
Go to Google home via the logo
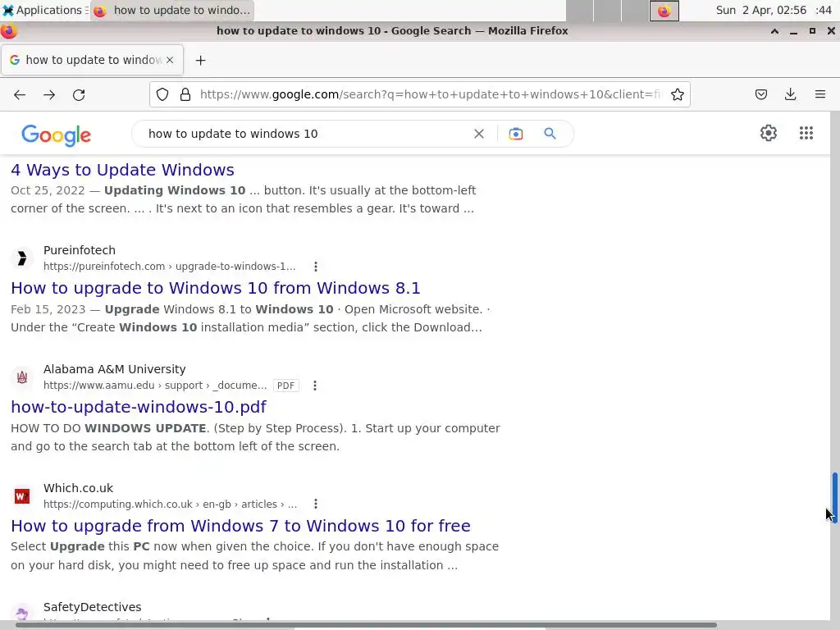click(x=57, y=135)
